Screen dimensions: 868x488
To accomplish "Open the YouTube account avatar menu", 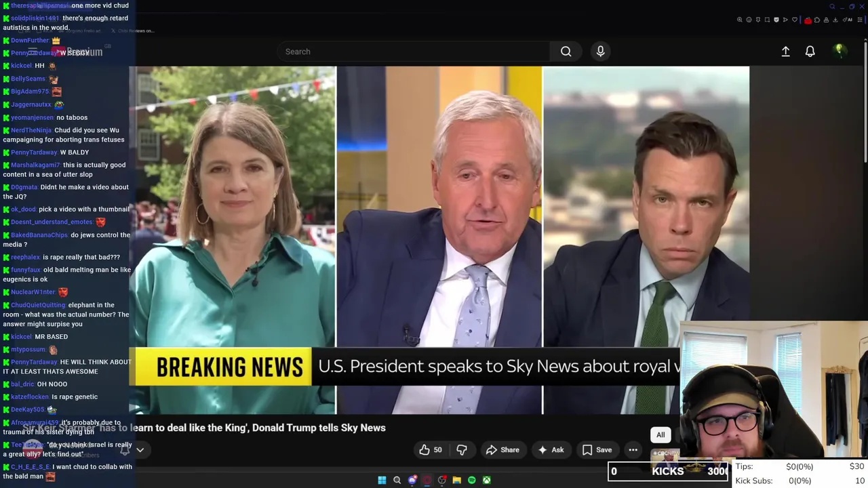I will click(840, 50).
